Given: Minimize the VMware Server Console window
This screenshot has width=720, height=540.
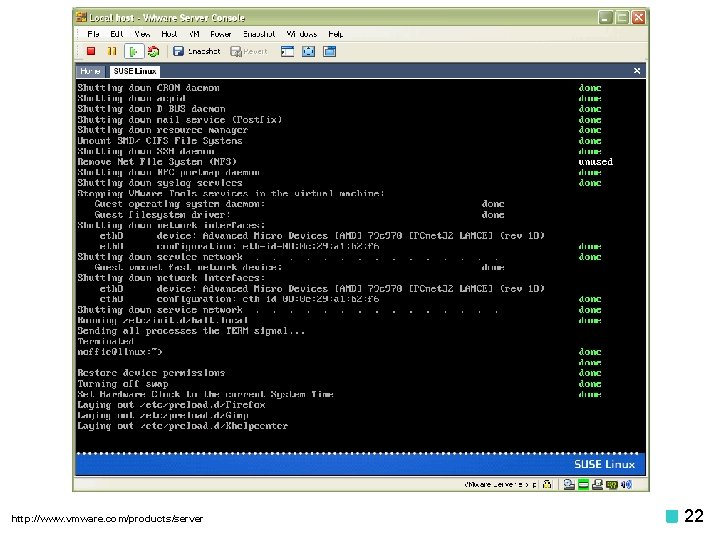Looking at the screenshot, I should click(x=606, y=18).
